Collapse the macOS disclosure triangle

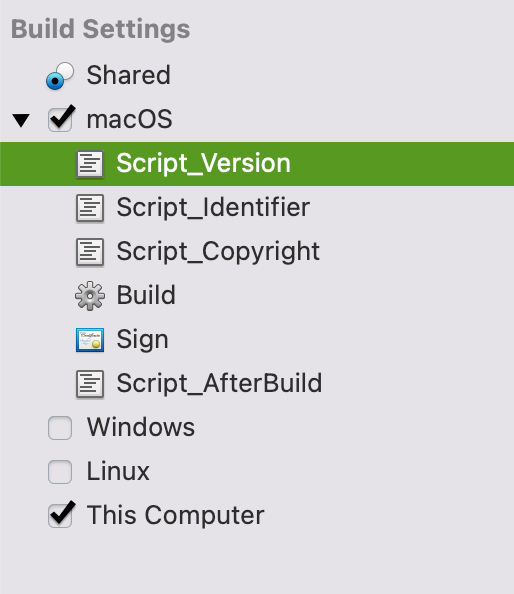(21, 120)
